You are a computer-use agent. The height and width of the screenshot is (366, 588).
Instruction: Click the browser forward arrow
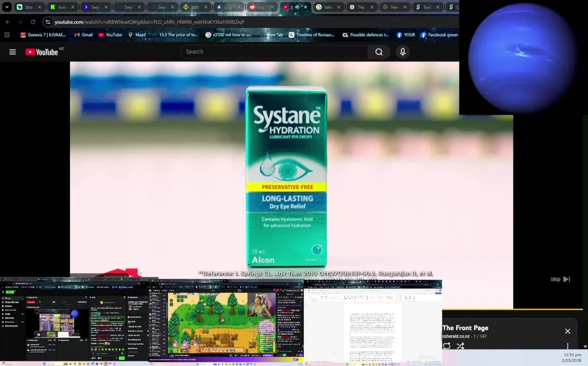point(20,22)
